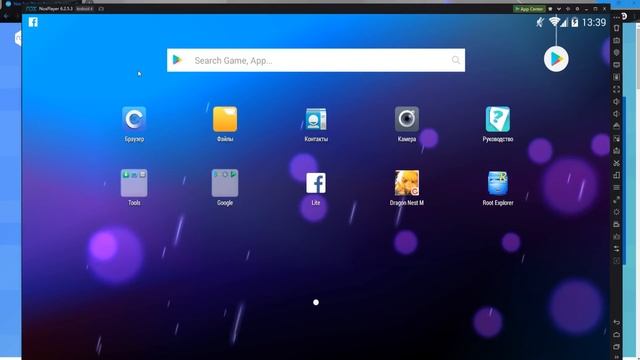Open the App Center button in title bar
This screenshot has width=640, height=360.
[529, 9]
